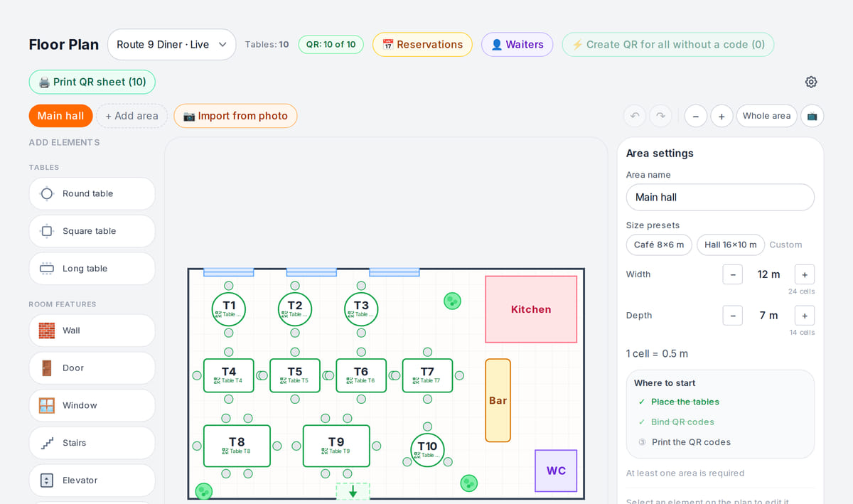
Task: Add a Door room feature
Action: [92, 368]
